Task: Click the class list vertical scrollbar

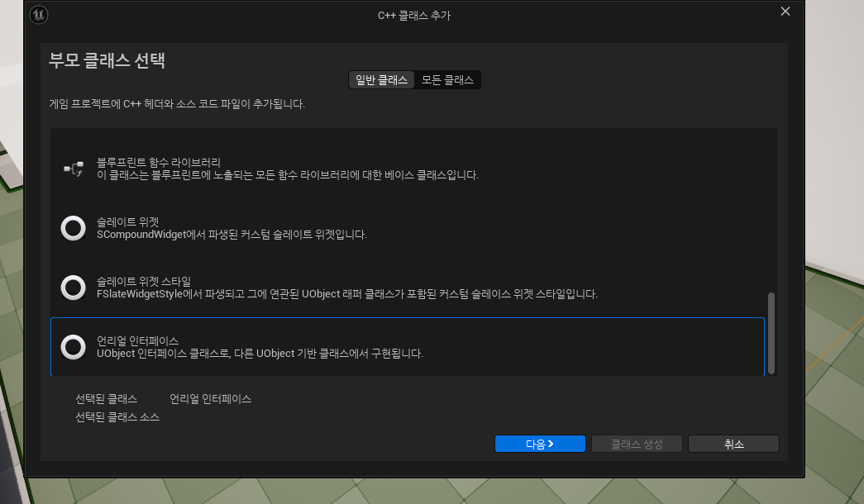Action: pos(771,333)
